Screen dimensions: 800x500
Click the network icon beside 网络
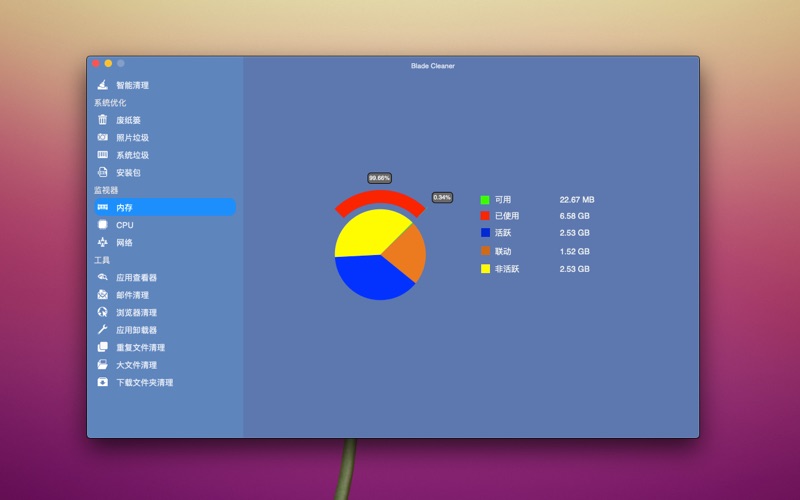pyautogui.click(x=103, y=242)
